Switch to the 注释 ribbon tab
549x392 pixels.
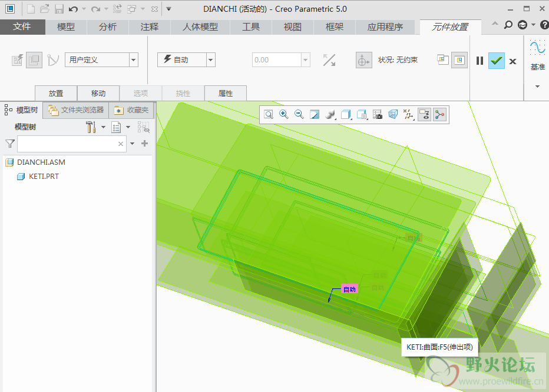pos(150,27)
